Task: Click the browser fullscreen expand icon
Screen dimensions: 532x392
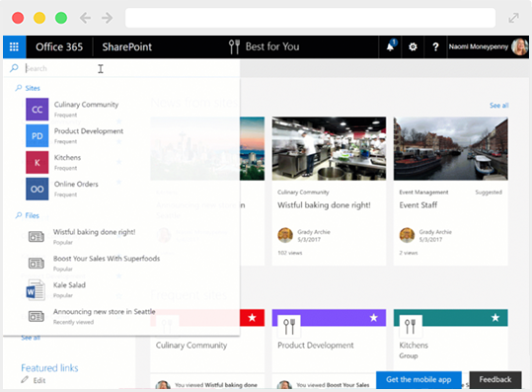Action: [x=513, y=18]
